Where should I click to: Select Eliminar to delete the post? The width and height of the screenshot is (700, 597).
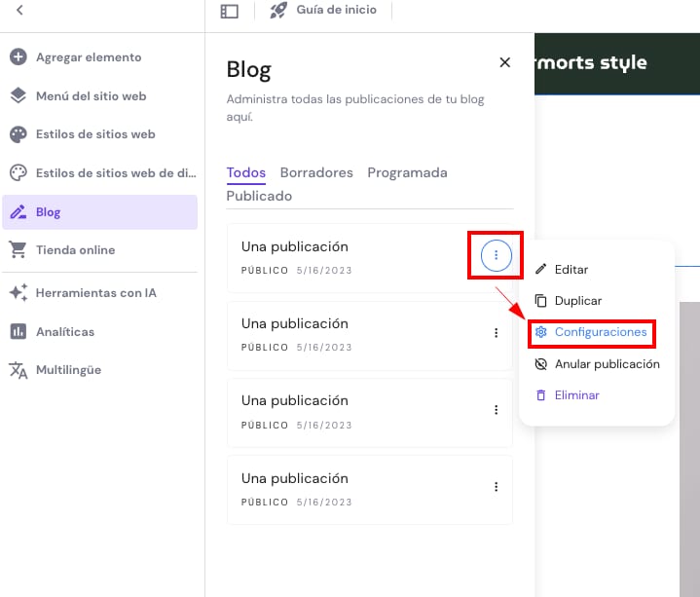coord(576,395)
